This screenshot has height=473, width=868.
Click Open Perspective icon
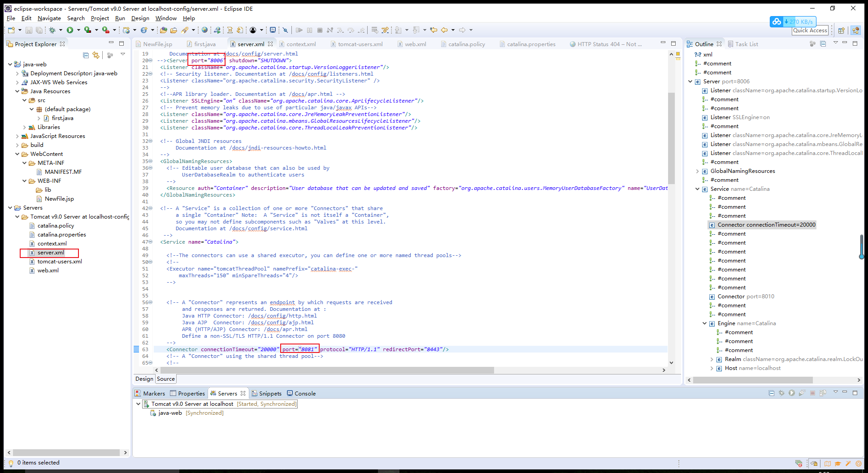click(842, 30)
